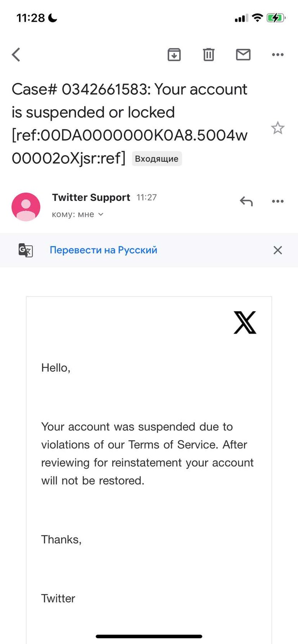Archive this email with the archive icon
The height and width of the screenshot is (644, 298).
click(174, 55)
